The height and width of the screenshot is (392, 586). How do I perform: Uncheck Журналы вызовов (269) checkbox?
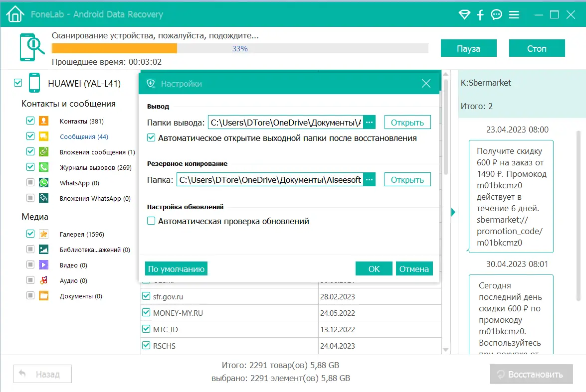tap(30, 167)
